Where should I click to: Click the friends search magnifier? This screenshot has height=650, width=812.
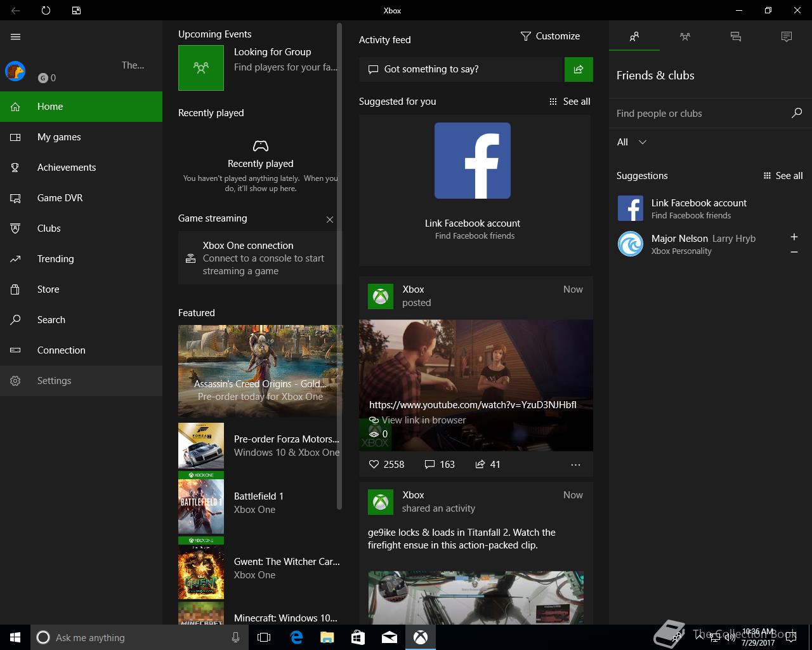(797, 113)
